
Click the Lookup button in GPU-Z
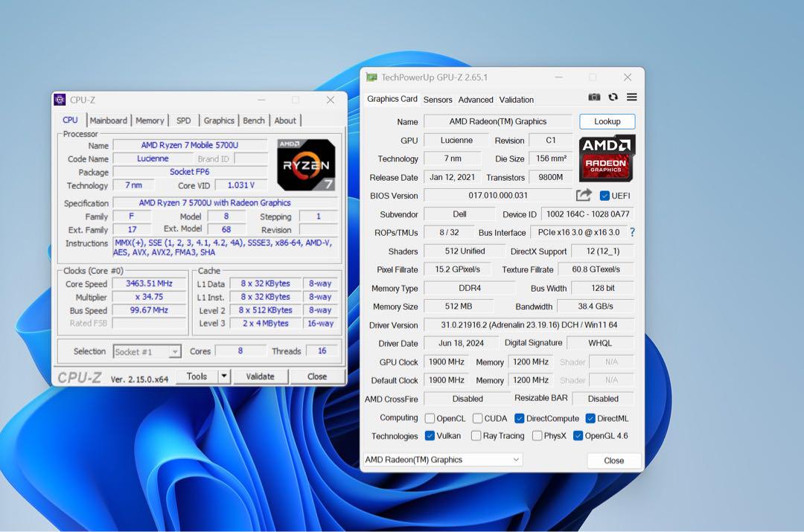(x=607, y=121)
